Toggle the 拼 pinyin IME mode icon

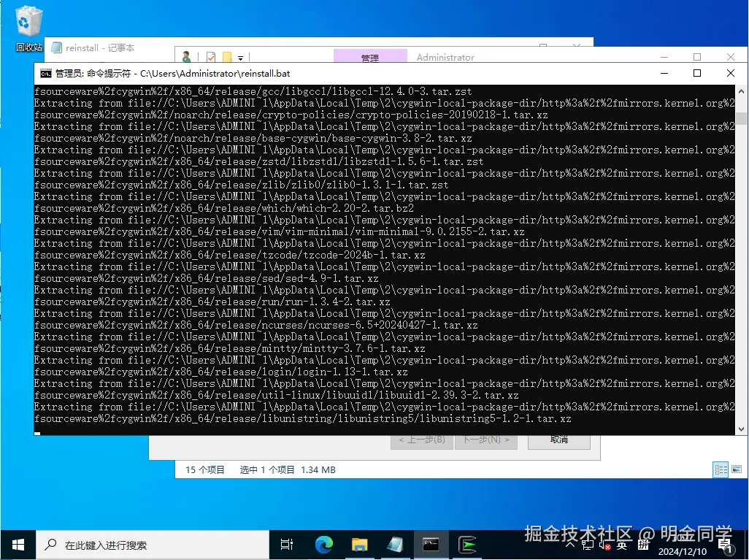coord(643,545)
